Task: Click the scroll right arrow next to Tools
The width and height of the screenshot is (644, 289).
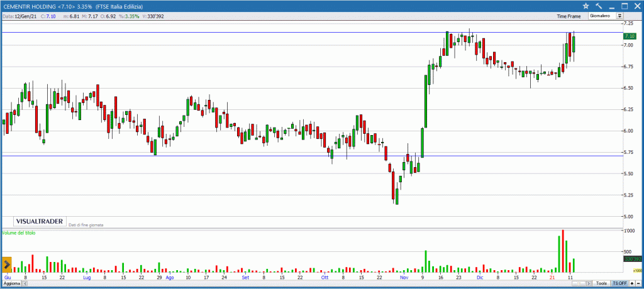Action: pos(589,283)
